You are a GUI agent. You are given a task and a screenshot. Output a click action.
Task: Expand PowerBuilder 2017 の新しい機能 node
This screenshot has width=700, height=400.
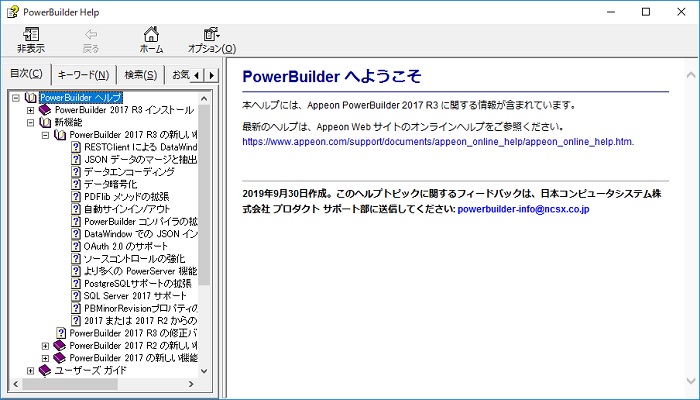coord(45,358)
